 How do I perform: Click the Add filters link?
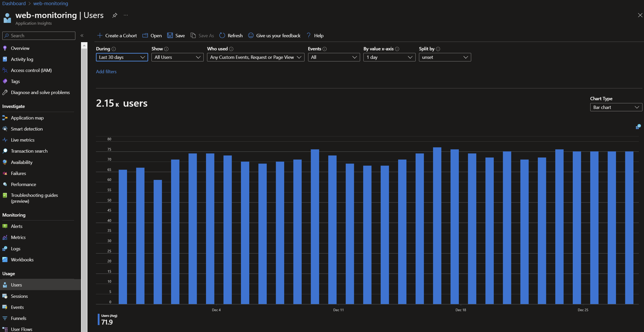coord(106,71)
